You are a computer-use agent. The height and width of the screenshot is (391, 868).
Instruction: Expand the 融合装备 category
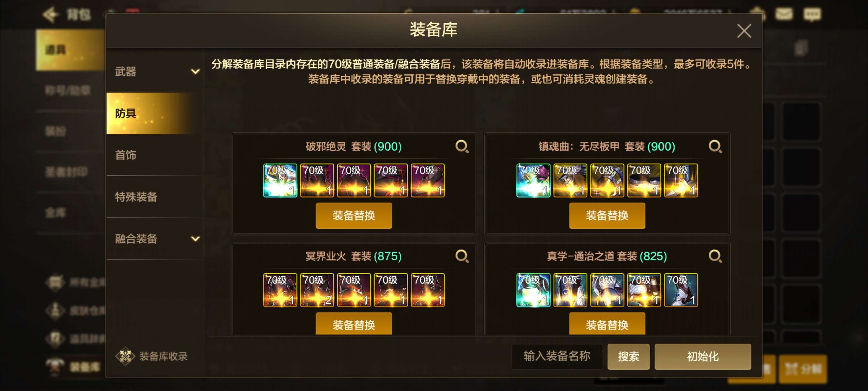coord(156,239)
